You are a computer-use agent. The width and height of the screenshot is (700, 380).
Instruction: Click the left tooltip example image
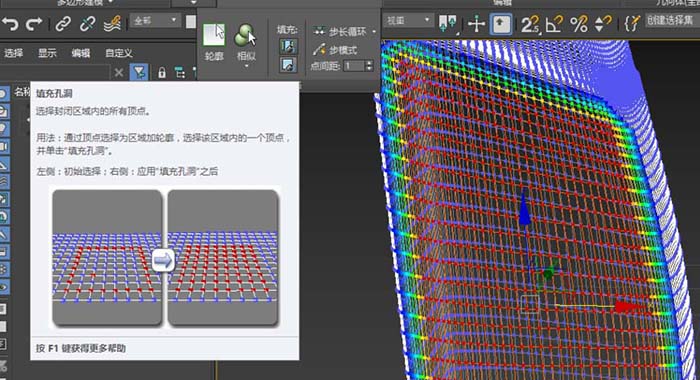(107, 258)
